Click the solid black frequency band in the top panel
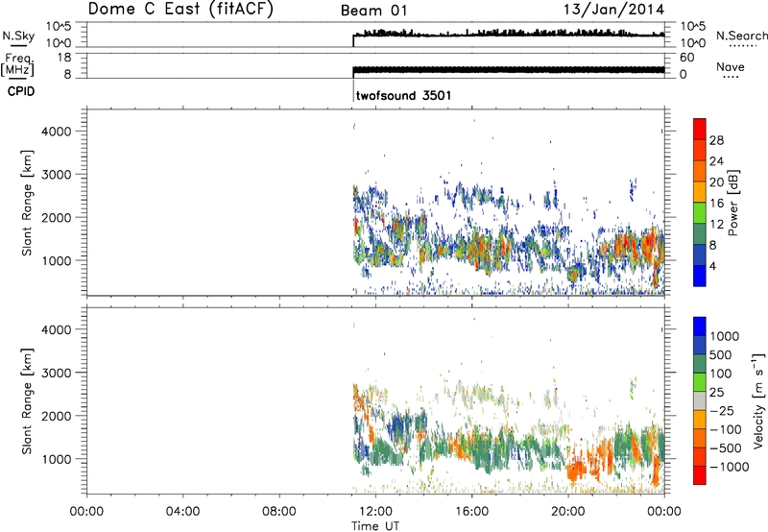Screen dimensions: 768x532 (509, 70)
